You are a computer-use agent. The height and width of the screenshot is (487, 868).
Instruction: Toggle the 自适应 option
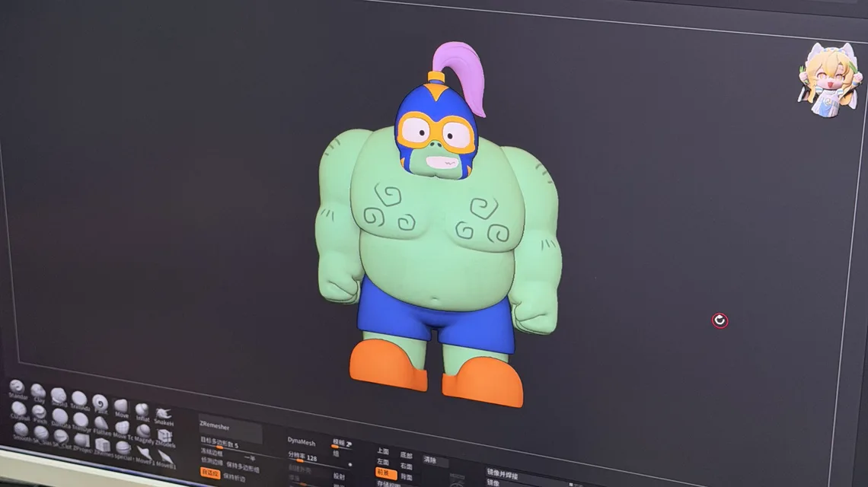click(x=210, y=473)
